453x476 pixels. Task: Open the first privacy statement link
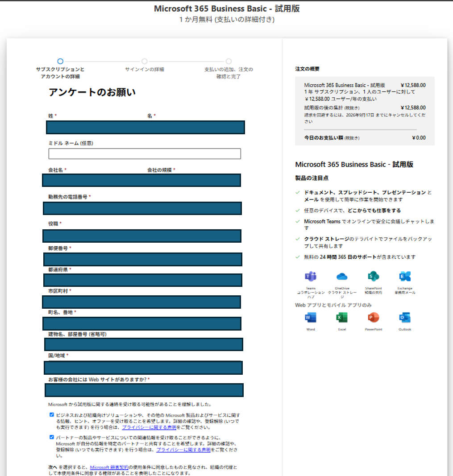(149, 427)
